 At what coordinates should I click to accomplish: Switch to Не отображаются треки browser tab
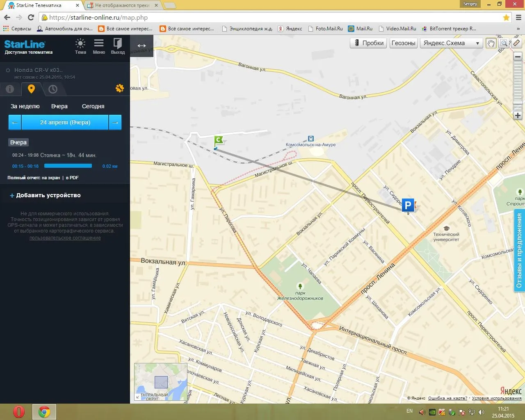pos(122,5)
